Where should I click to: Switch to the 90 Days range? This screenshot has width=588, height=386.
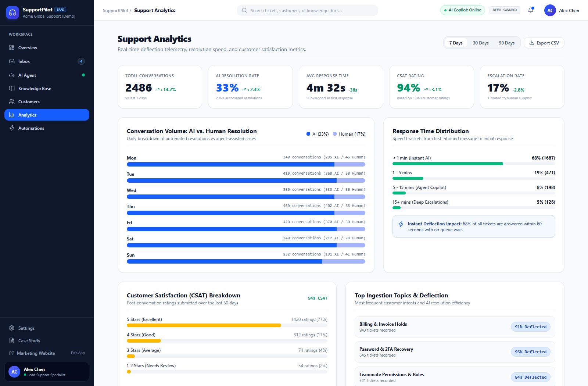click(506, 43)
